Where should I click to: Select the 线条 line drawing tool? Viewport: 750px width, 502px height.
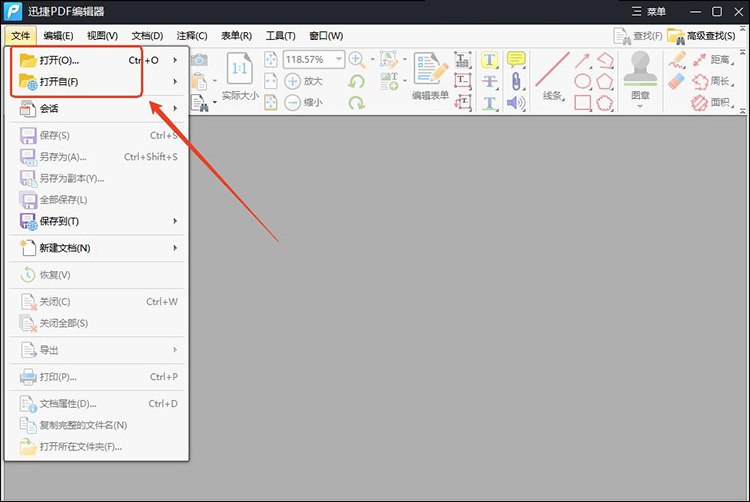tap(552, 76)
